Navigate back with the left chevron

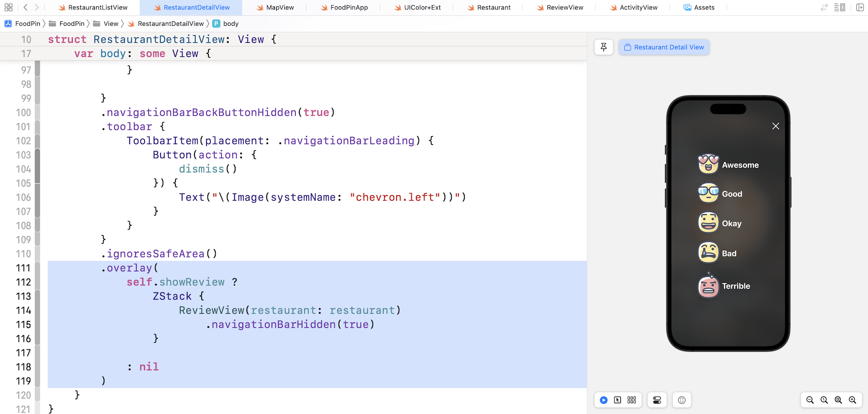point(25,7)
